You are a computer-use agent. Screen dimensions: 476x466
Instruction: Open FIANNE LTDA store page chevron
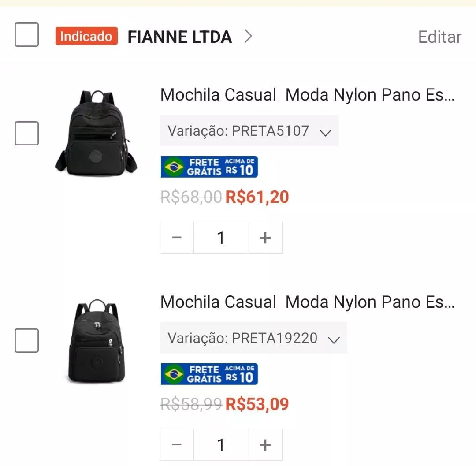(x=248, y=36)
